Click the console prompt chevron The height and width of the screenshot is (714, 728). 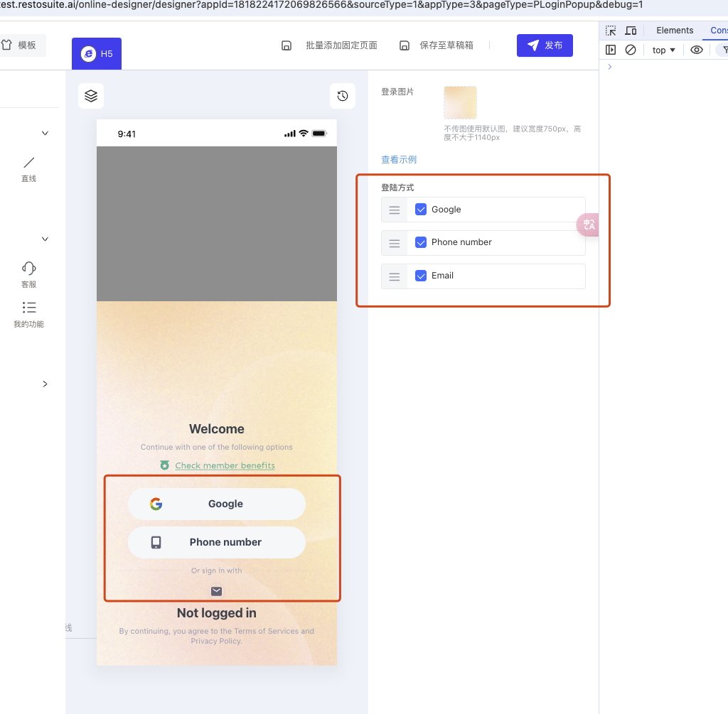point(609,67)
